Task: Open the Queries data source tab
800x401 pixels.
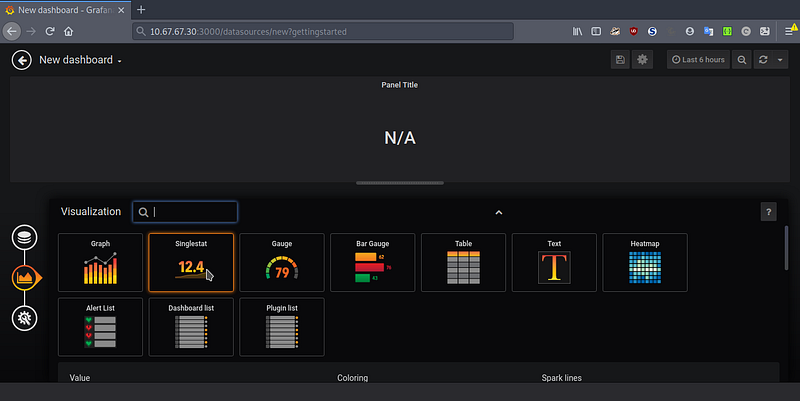Action: tap(24, 237)
